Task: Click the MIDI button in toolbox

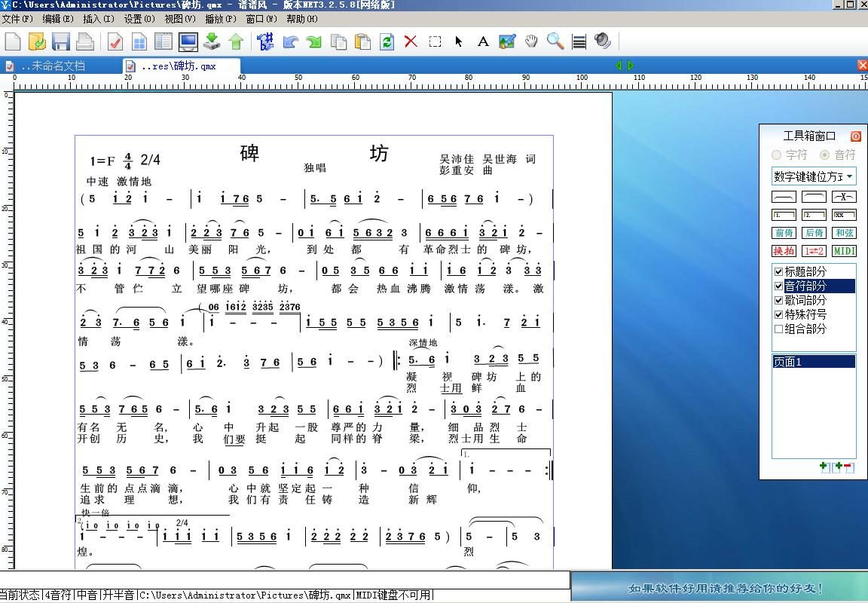Action: pyautogui.click(x=844, y=251)
